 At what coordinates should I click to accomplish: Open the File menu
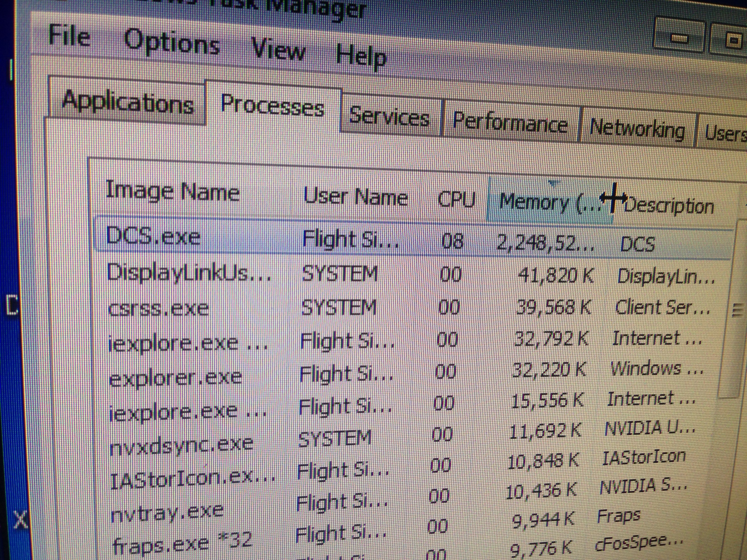point(70,36)
